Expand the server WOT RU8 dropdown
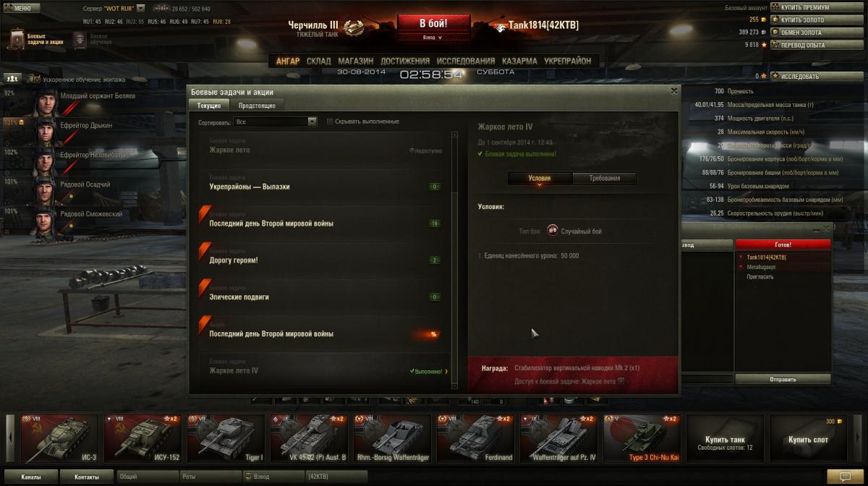The image size is (868, 486). tap(140, 9)
